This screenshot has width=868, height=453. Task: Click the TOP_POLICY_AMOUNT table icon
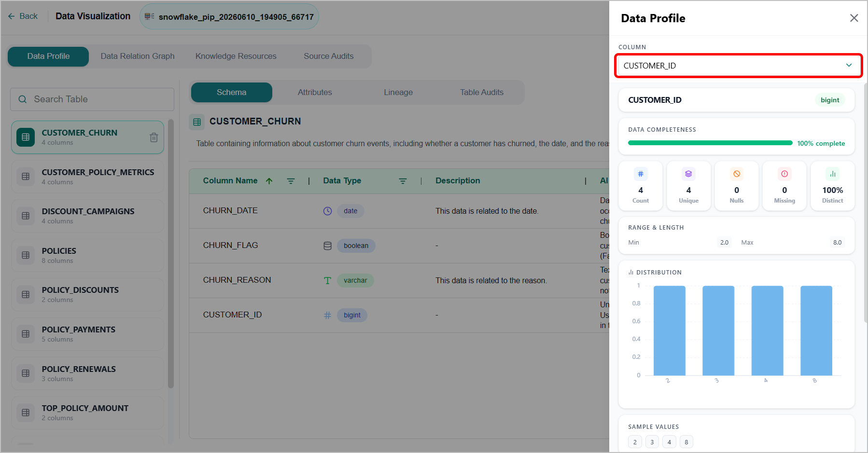point(26,412)
